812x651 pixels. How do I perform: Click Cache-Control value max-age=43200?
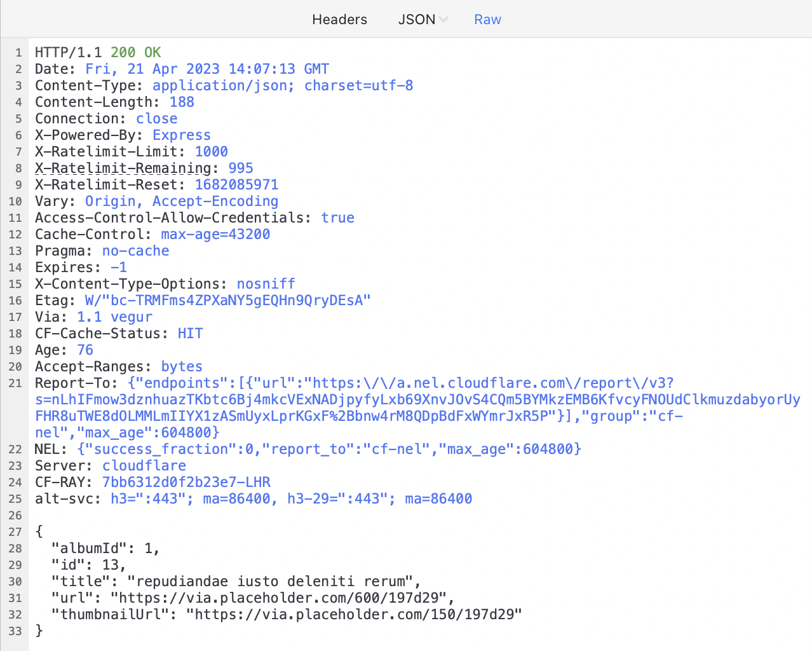(215, 234)
